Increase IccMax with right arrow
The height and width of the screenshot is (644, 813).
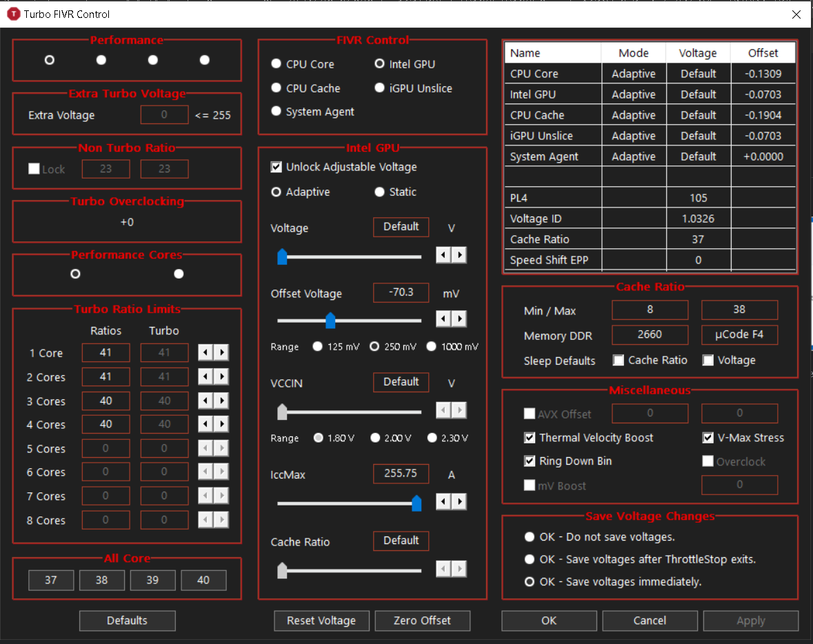tap(459, 501)
